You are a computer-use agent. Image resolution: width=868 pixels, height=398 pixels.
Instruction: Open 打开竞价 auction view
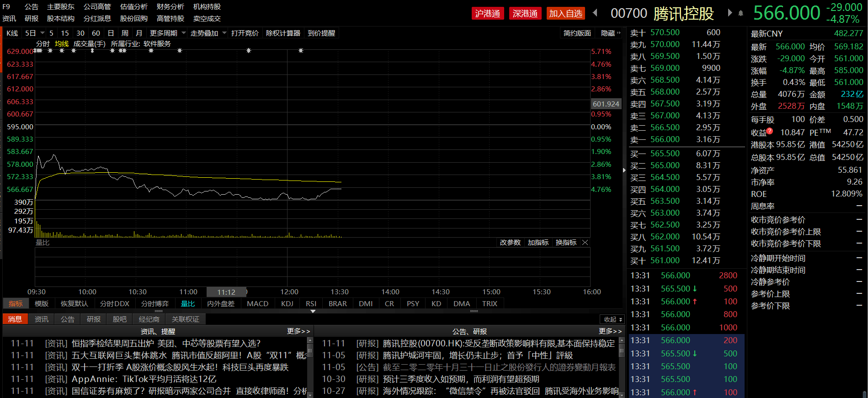(x=245, y=33)
